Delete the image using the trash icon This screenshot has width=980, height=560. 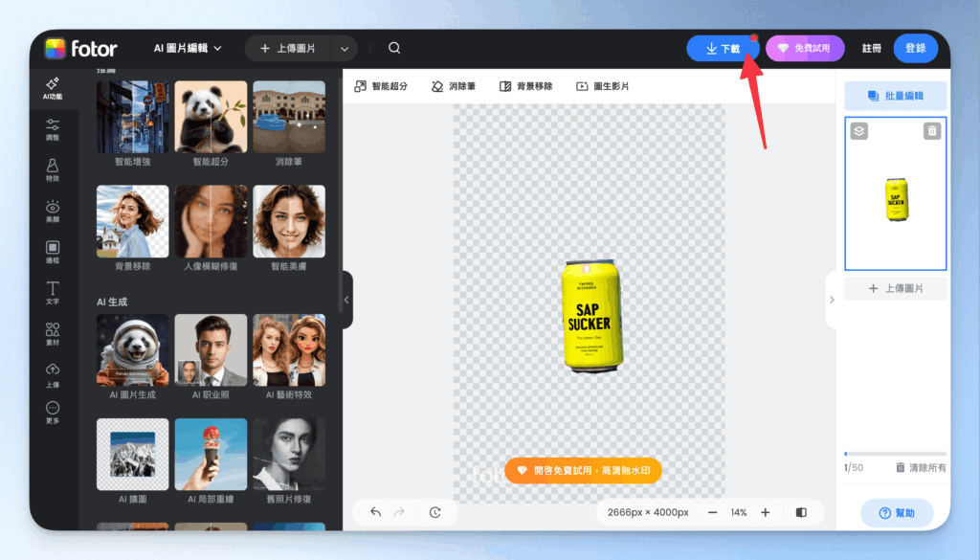[932, 131]
